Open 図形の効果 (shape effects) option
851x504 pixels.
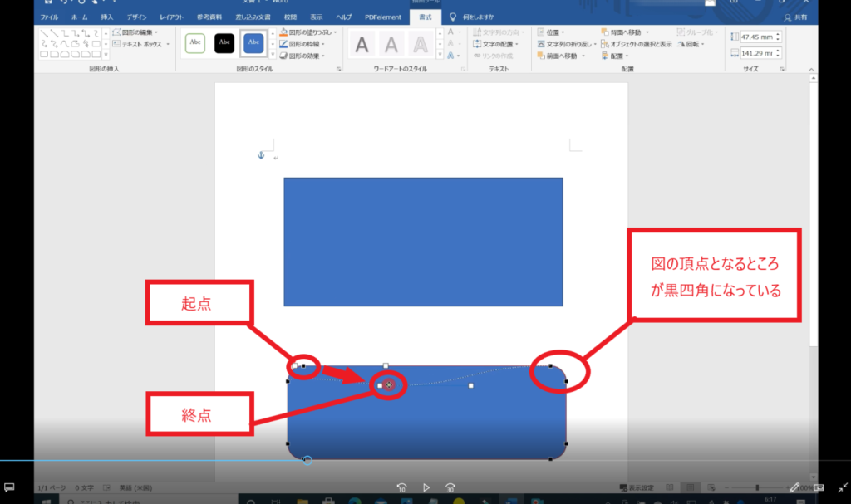(304, 56)
